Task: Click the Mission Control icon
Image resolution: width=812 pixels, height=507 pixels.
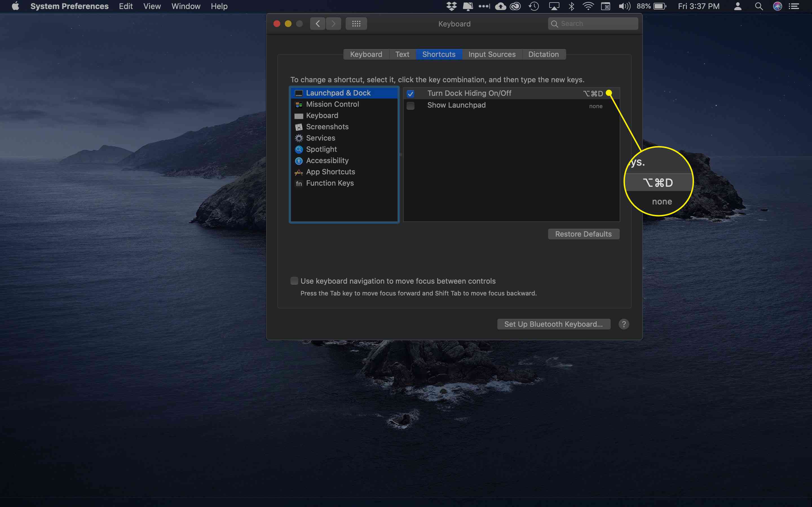Action: pyautogui.click(x=299, y=104)
